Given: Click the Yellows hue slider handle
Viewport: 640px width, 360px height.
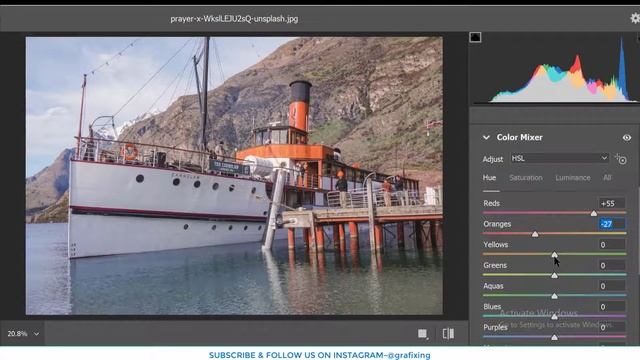Looking at the screenshot, I should click(x=554, y=254).
